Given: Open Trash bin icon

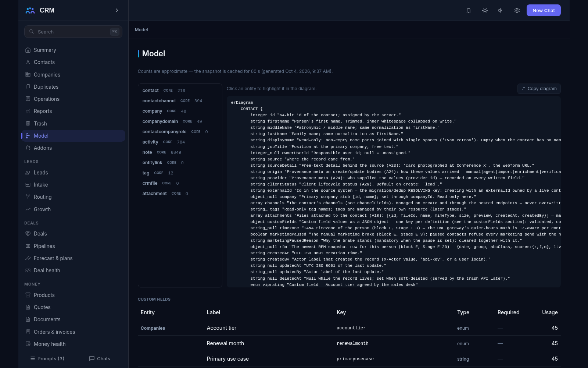Looking at the screenshot, I should [28, 124].
